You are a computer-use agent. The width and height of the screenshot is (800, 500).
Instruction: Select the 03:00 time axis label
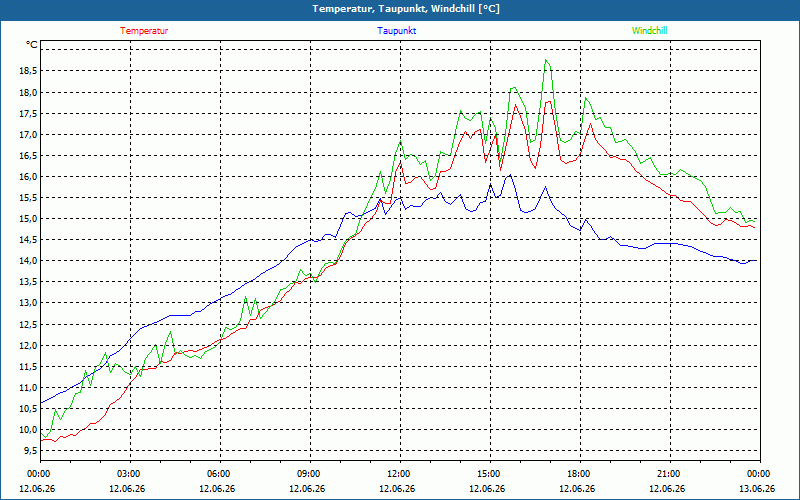(131, 474)
